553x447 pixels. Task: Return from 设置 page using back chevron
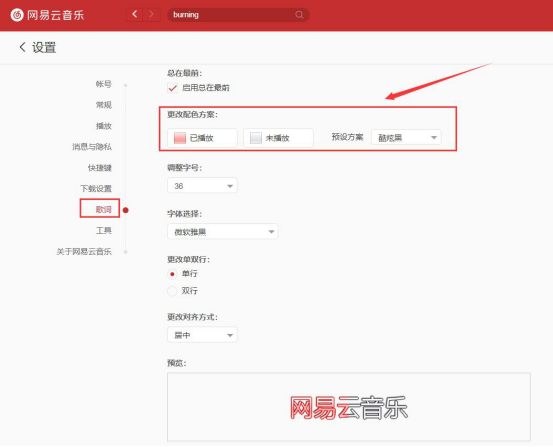pos(23,47)
